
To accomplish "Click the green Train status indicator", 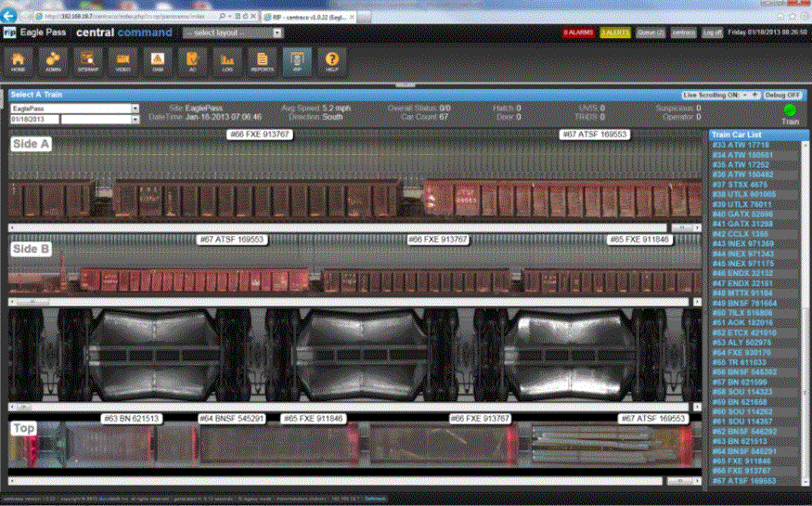I will (x=790, y=110).
